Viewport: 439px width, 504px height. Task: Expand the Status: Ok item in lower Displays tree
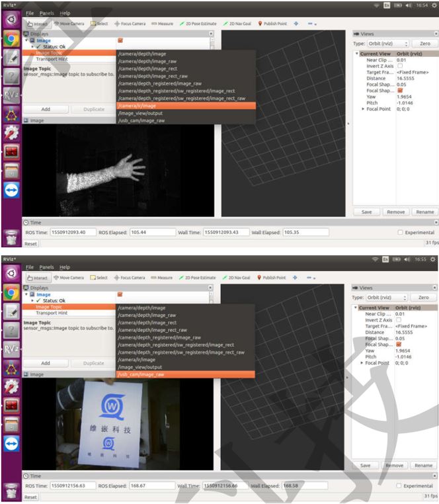(32, 300)
